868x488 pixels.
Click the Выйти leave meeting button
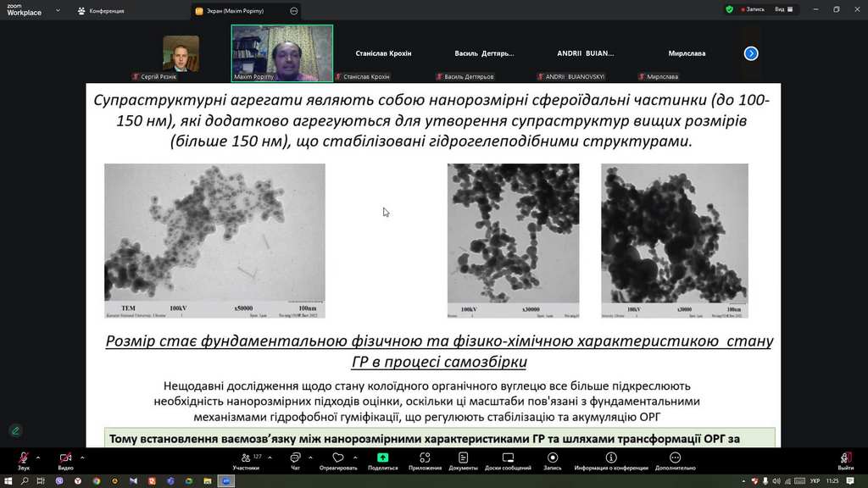pyautogui.click(x=845, y=458)
